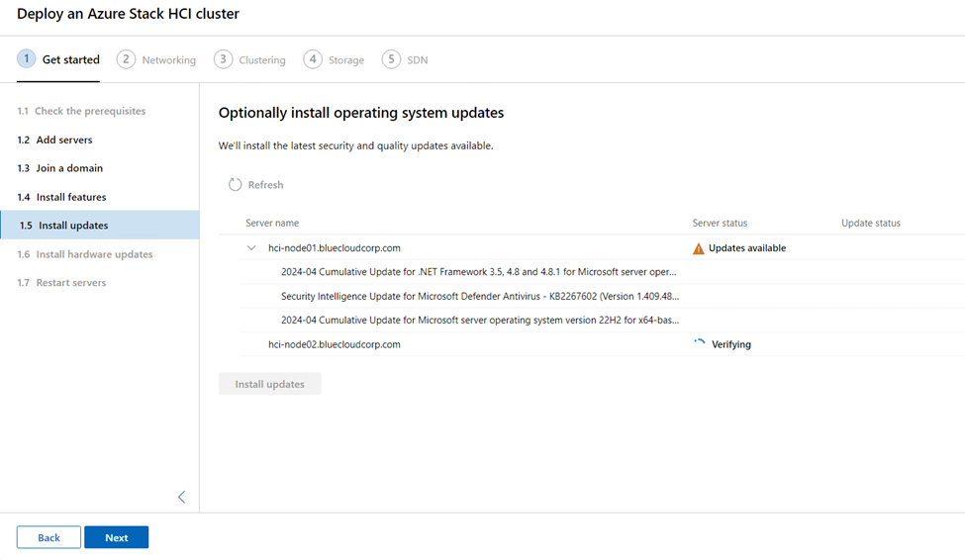This screenshot has height=560, width=965.
Task: Collapse the left sidebar with arrow icon
Action: [181, 498]
